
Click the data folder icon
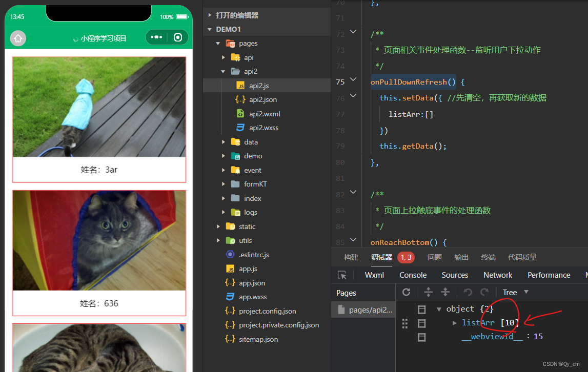coord(235,142)
